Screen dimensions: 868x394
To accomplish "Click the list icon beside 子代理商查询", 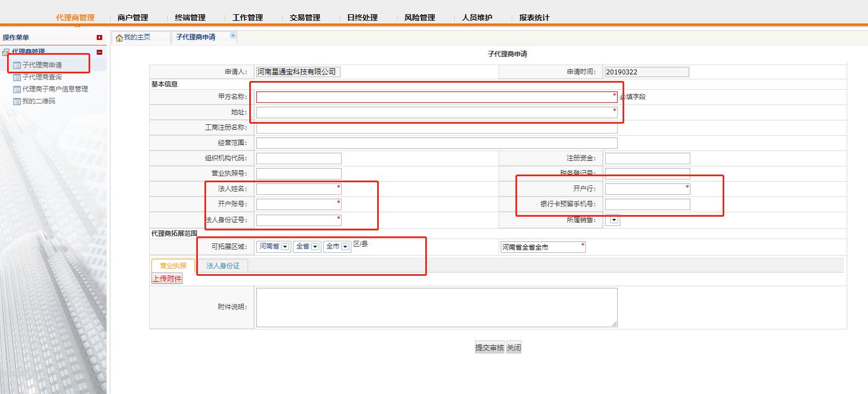I will [x=17, y=77].
